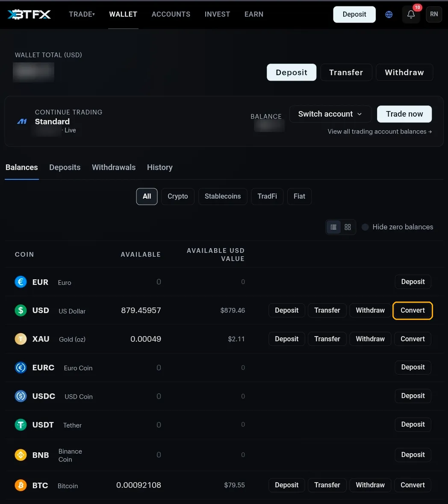Click the AVAILABLE column header
448x504 pixels.
141,255
